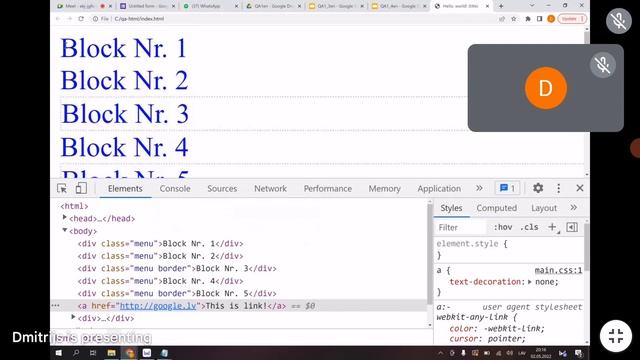Screen dimensions: 640x360
Task: Click the 'color: -webkit-link' declaration
Action: click(x=497, y=329)
